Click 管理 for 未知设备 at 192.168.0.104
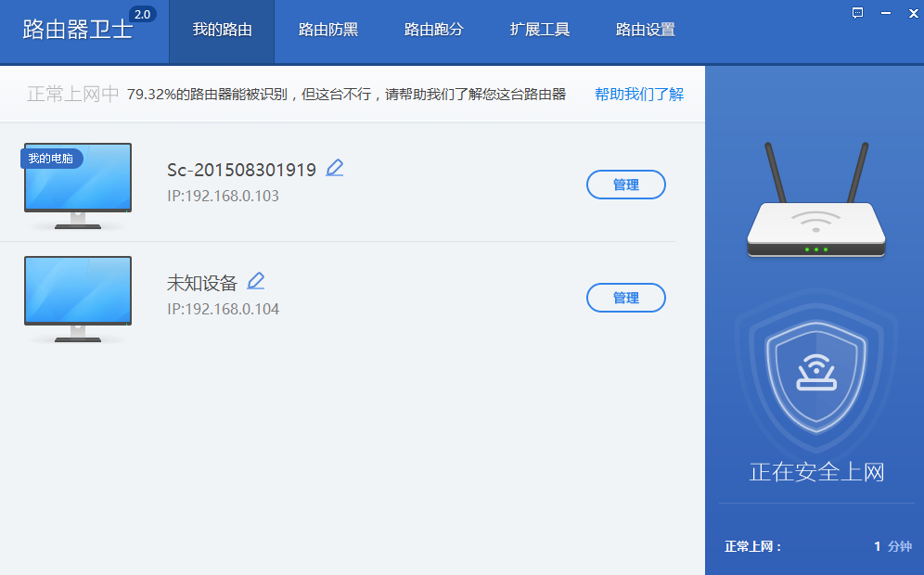 click(626, 298)
